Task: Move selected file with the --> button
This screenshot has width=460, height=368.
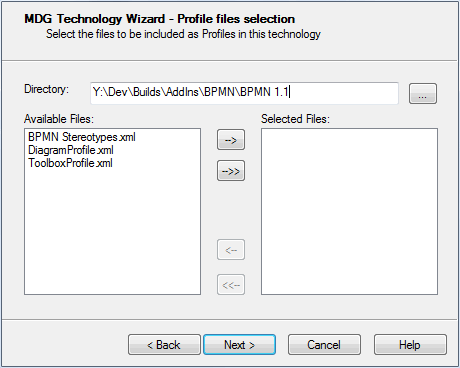Action: click(231, 140)
